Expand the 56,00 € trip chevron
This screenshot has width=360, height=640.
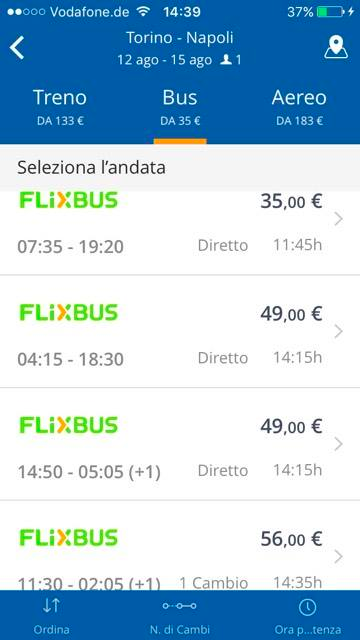[x=338, y=557]
